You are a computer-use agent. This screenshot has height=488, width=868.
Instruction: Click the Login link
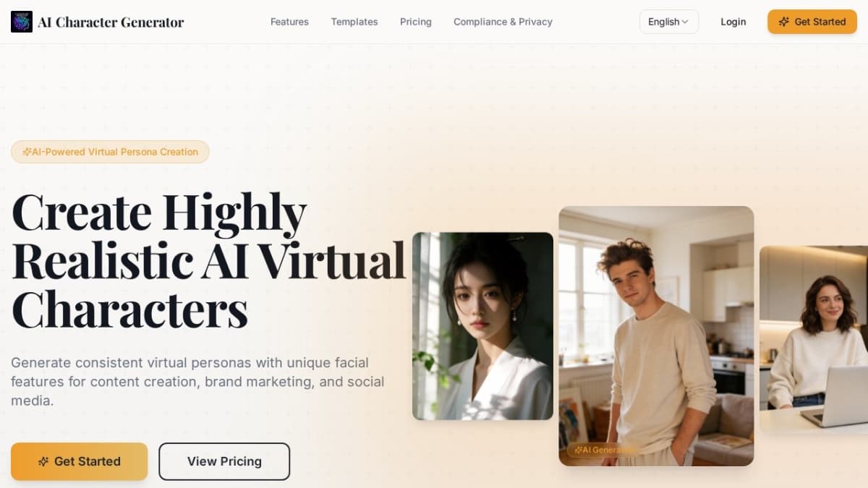point(733,22)
